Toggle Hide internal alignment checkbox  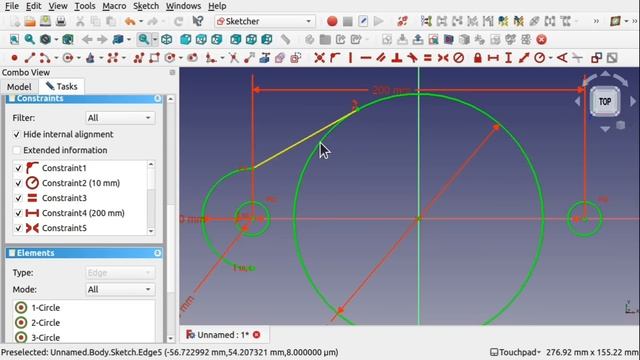(16, 134)
